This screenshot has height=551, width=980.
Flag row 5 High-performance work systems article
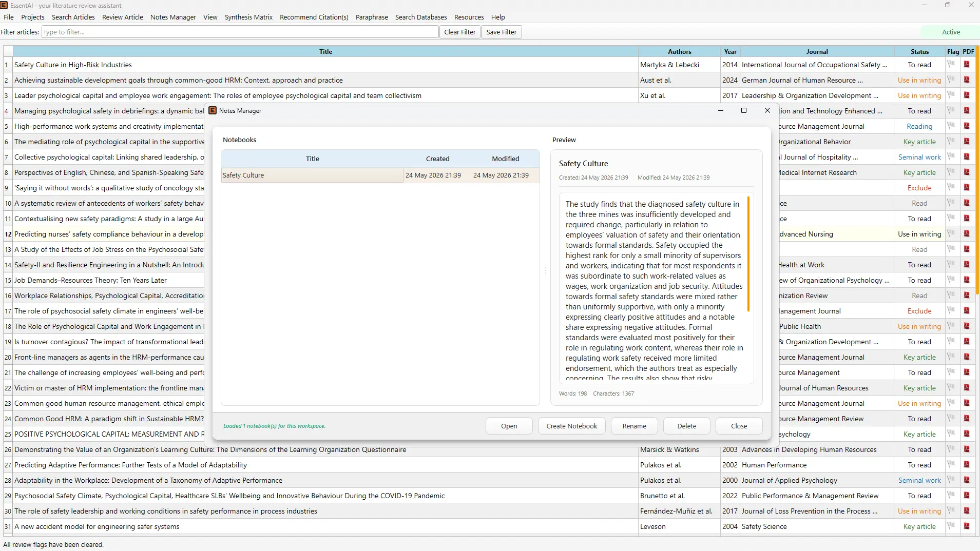click(951, 126)
